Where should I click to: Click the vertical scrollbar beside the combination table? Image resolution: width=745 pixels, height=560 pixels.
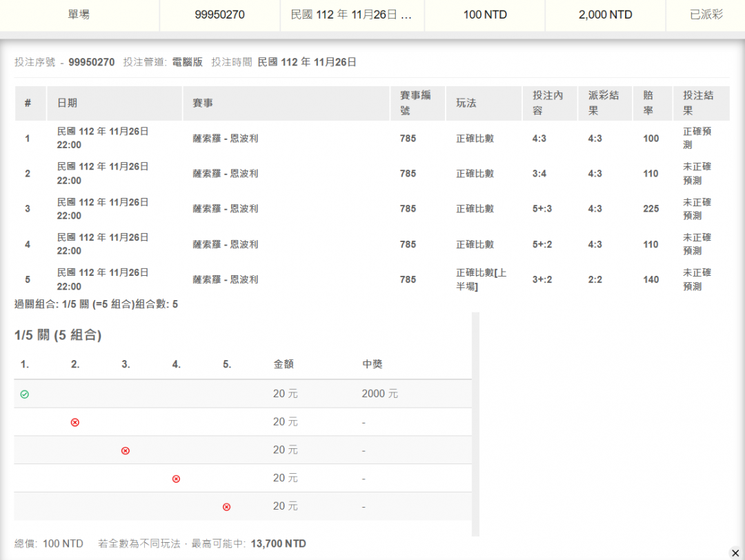coord(475,424)
